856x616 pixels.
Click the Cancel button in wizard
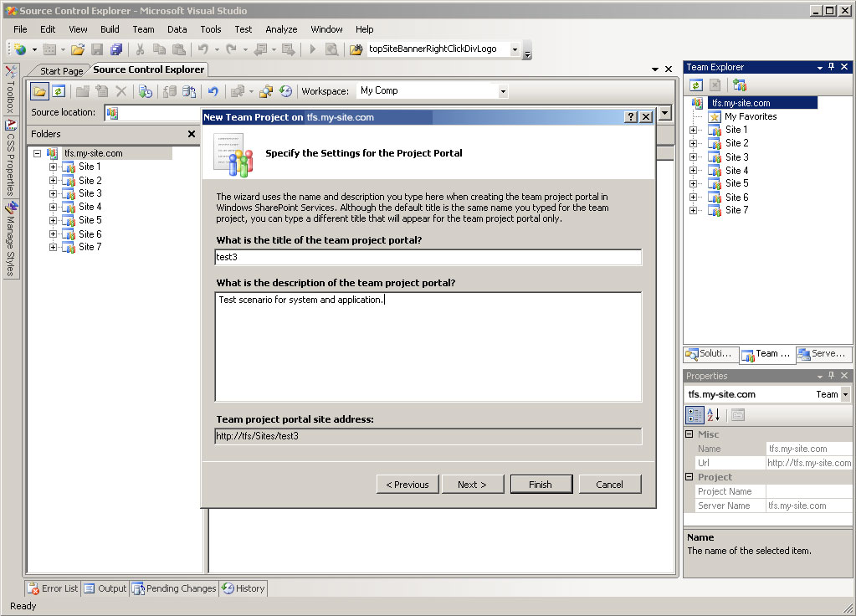point(609,485)
